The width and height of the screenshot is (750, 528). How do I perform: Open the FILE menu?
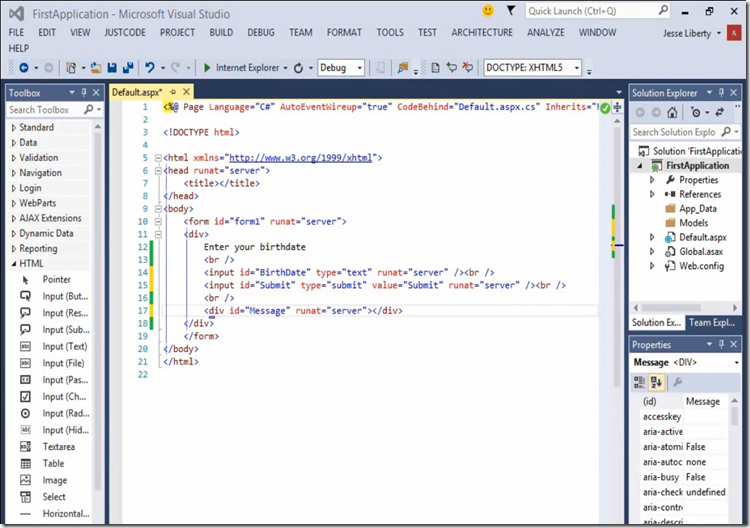16,33
